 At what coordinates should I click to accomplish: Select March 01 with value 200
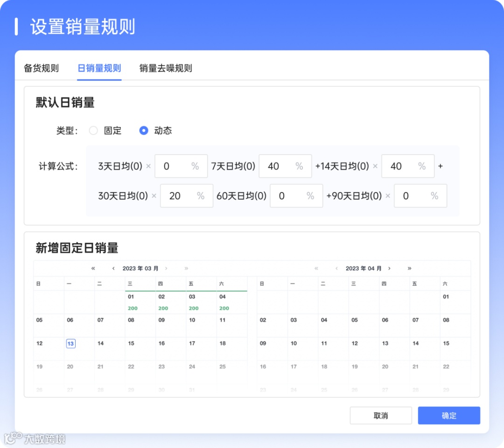140,303
